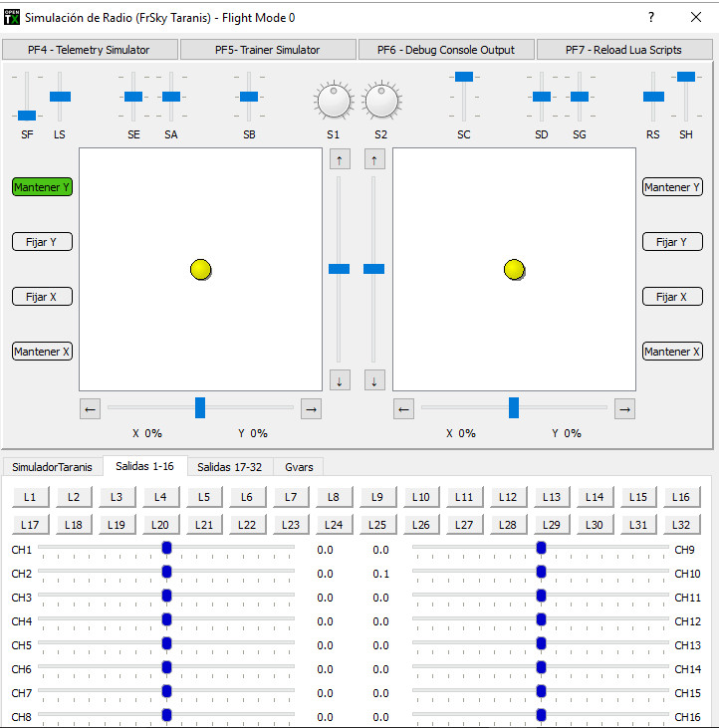
Task: Click the yellow ball in left stick area
Action: pos(201,269)
